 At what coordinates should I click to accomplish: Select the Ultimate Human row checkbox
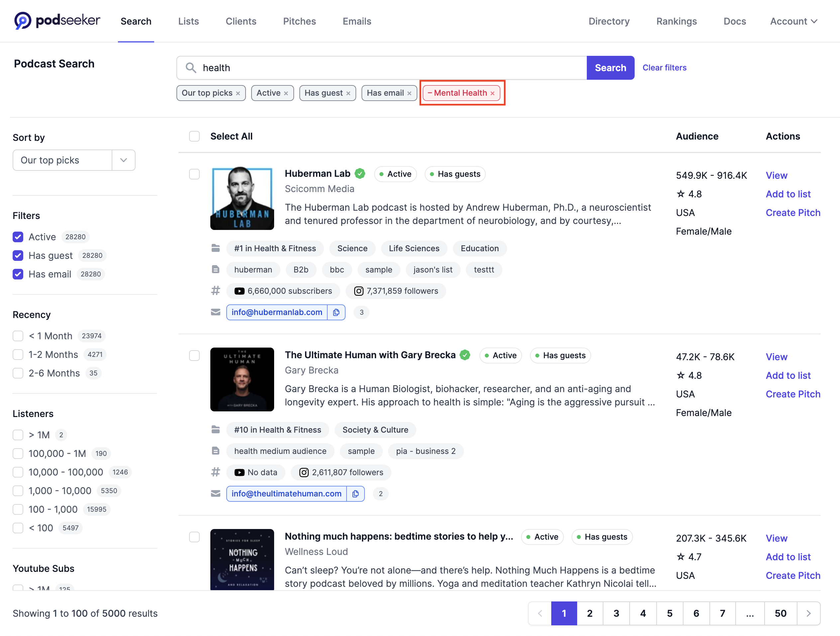click(194, 356)
